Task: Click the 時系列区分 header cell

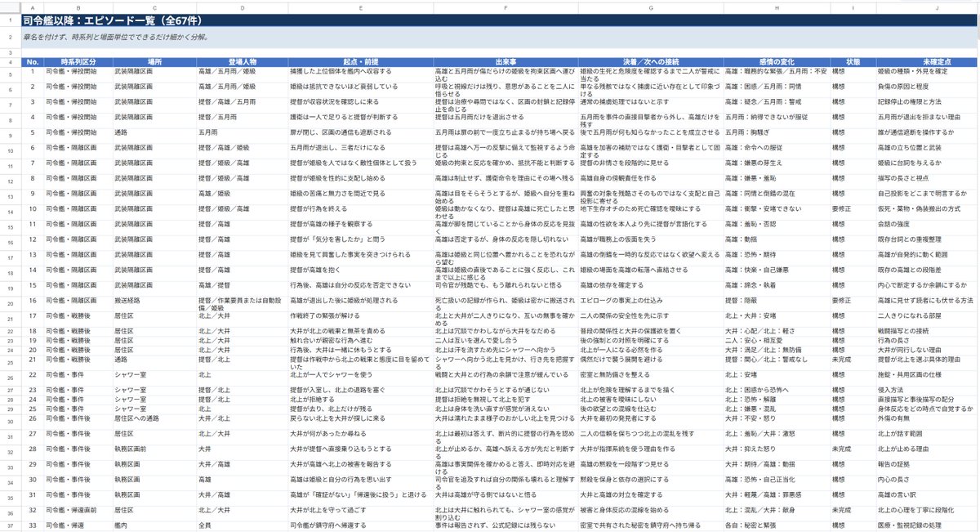Action: click(78, 62)
